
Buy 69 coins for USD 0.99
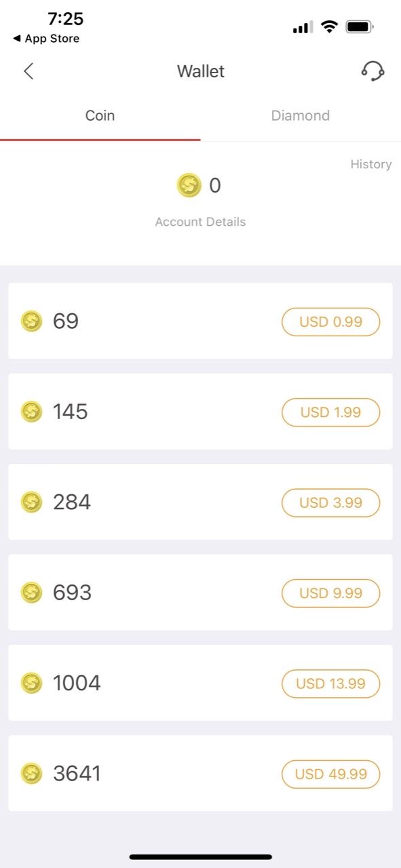point(331,321)
